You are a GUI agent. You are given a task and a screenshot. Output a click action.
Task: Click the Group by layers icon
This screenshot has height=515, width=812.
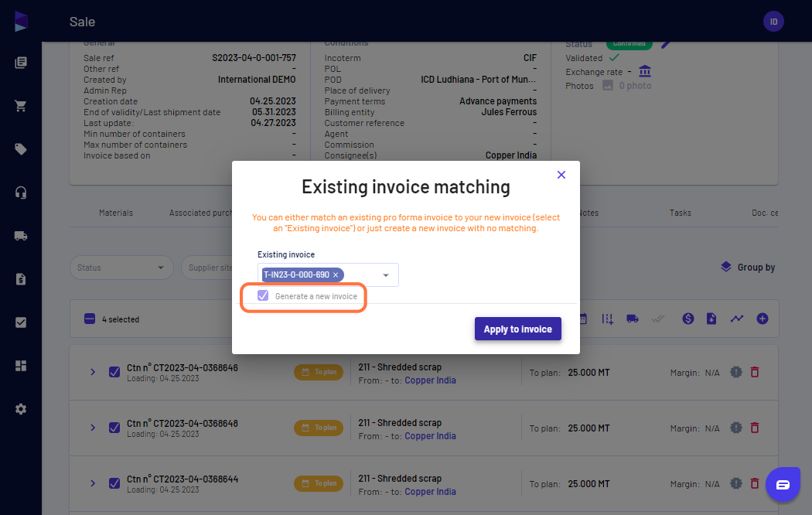point(726,267)
